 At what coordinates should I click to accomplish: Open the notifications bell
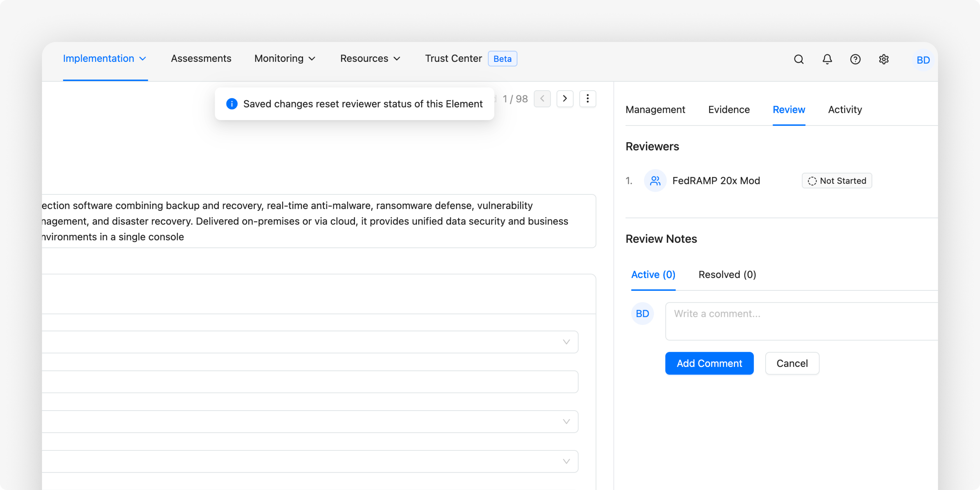click(x=827, y=59)
